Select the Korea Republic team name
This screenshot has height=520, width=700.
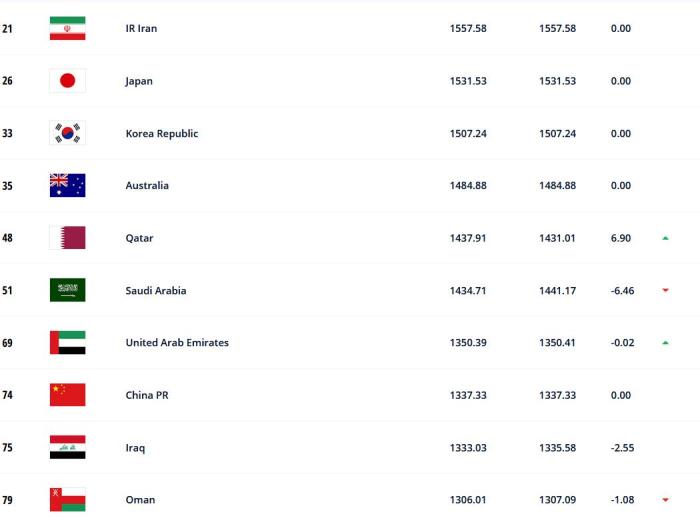pyautogui.click(x=161, y=133)
